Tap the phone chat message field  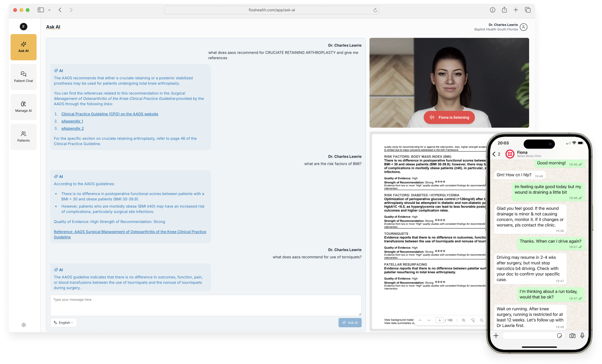533,336
